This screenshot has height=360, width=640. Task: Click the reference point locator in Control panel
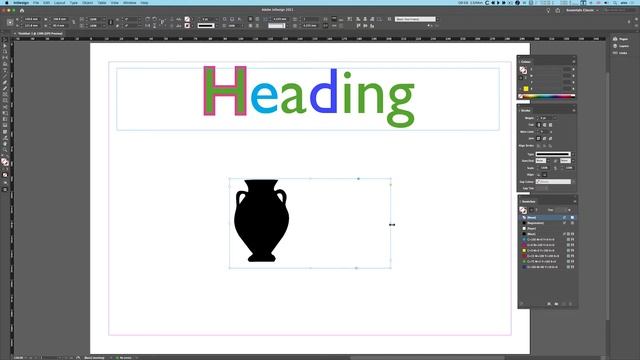click(10, 22)
